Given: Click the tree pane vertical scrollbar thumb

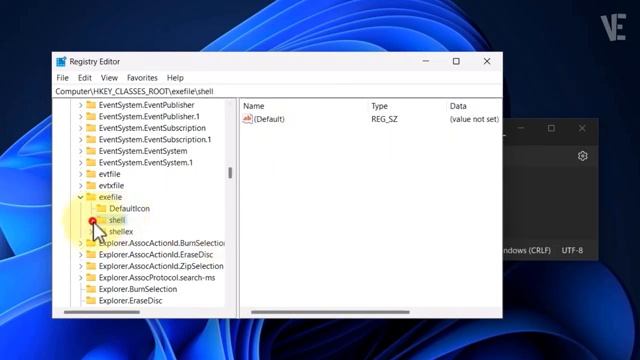Looking at the screenshot, I should [x=230, y=173].
